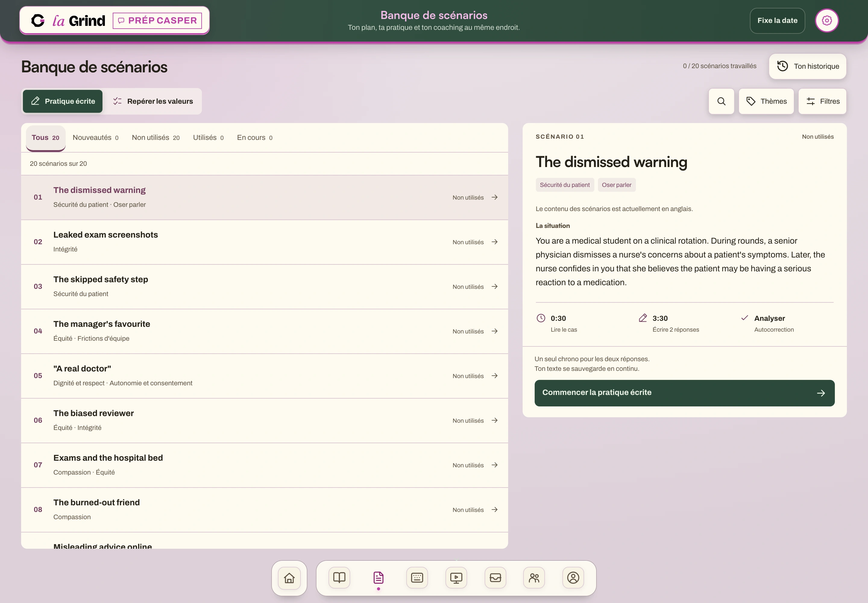The height and width of the screenshot is (603, 868).
Task: Open the Thèmes filter
Action: click(766, 101)
